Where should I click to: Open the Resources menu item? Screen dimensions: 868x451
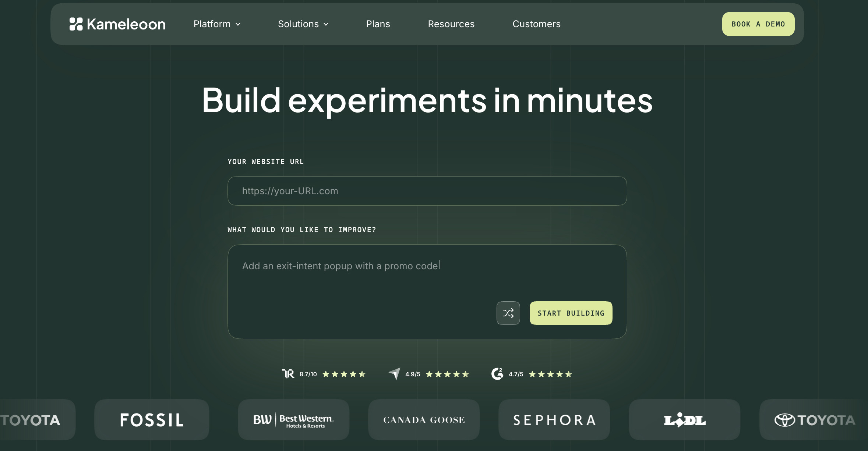[x=451, y=24]
